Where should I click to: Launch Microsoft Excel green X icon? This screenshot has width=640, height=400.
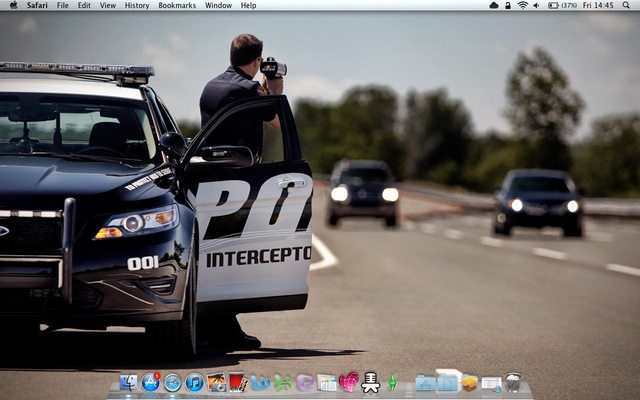283,383
